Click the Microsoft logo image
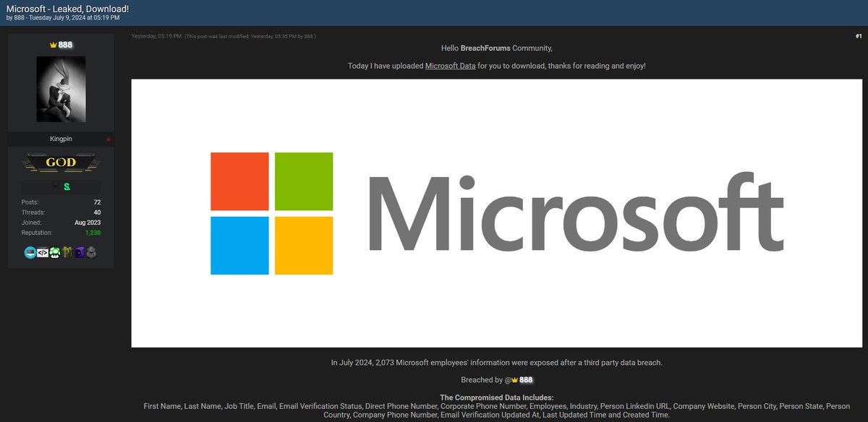Screen dimensions: 868x422 pyautogui.click(x=496, y=213)
